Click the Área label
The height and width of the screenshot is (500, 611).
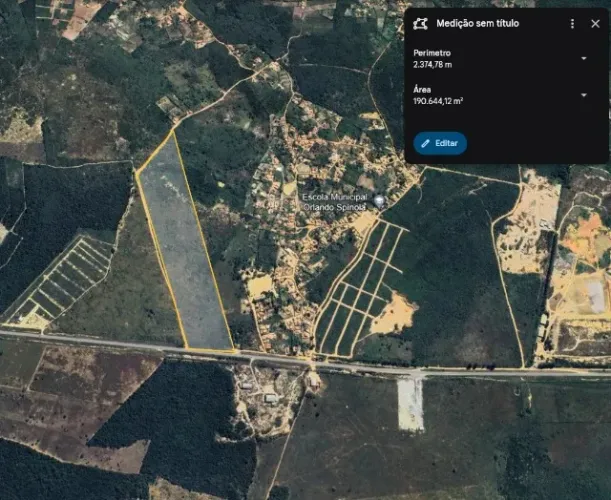(x=422, y=90)
